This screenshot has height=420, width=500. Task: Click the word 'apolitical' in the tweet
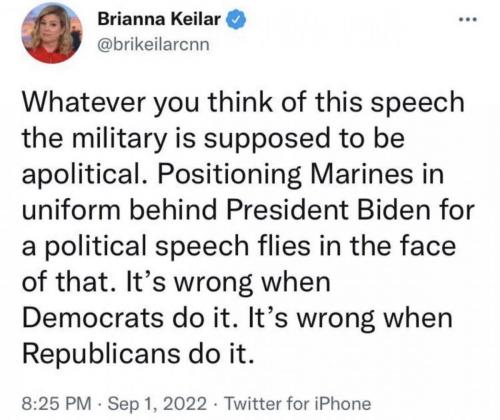(85, 175)
